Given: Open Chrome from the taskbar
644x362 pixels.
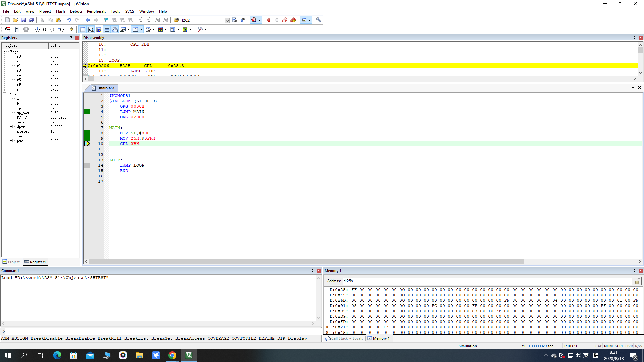Looking at the screenshot, I should click(x=172, y=355).
